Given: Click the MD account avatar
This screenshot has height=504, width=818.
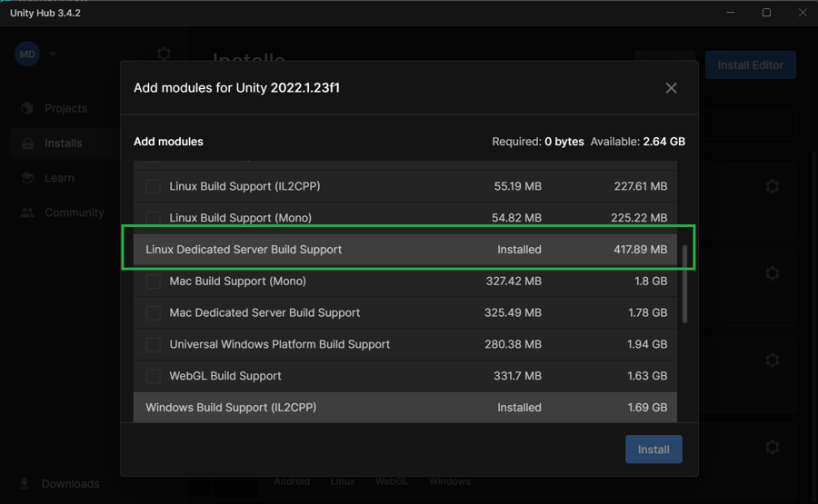Looking at the screenshot, I should [27, 54].
